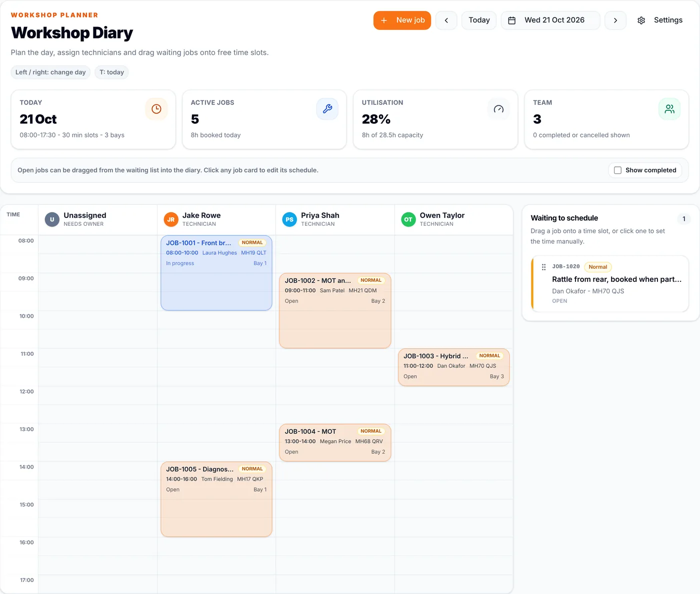
Task: Click the Priya Shah column header name
Action: point(320,215)
